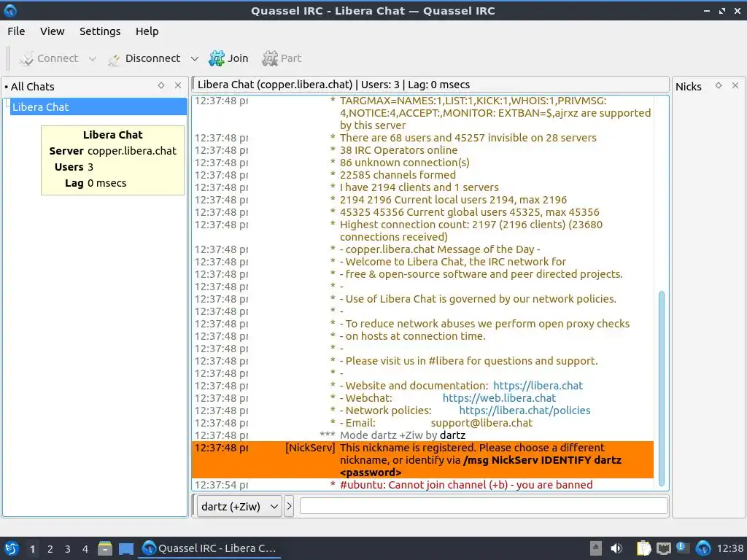The image size is (747, 560).
Task: Switch to workspace 2 in the taskbar pager
Action: (50, 549)
